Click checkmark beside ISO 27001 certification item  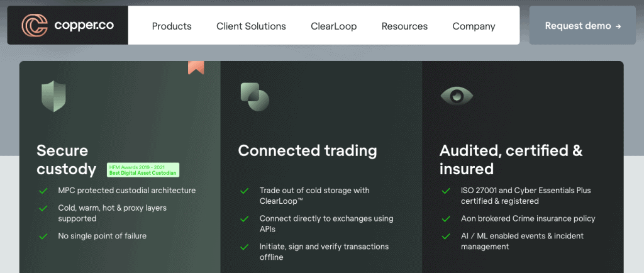pyautogui.click(x=446, y=191)
